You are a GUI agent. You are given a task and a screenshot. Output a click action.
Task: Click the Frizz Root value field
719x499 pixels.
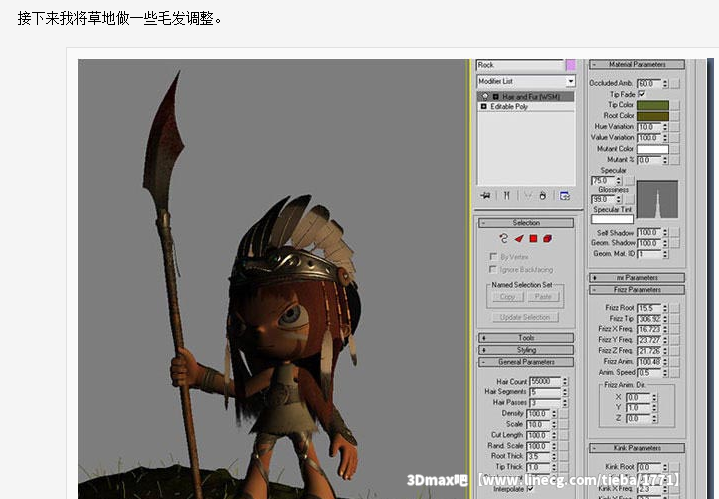click(649, 308)
